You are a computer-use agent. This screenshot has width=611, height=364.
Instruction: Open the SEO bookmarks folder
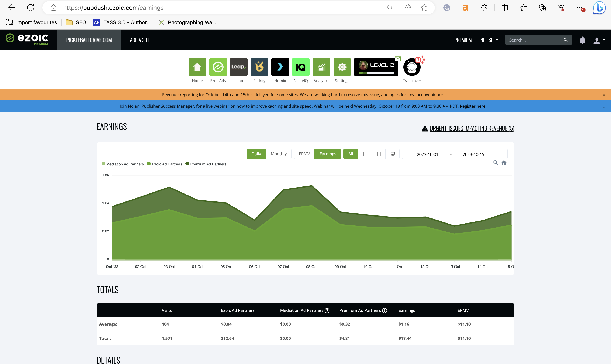pos(76,22)
